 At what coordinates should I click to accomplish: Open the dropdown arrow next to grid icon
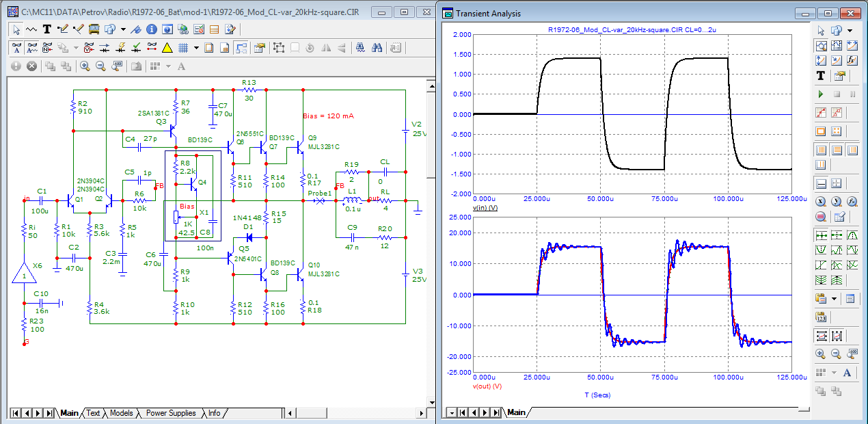click(x=196, y=48)
